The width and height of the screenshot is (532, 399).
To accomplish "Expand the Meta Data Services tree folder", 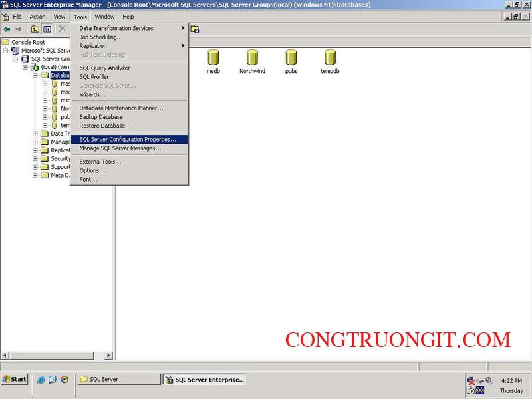I will (35, 175).
